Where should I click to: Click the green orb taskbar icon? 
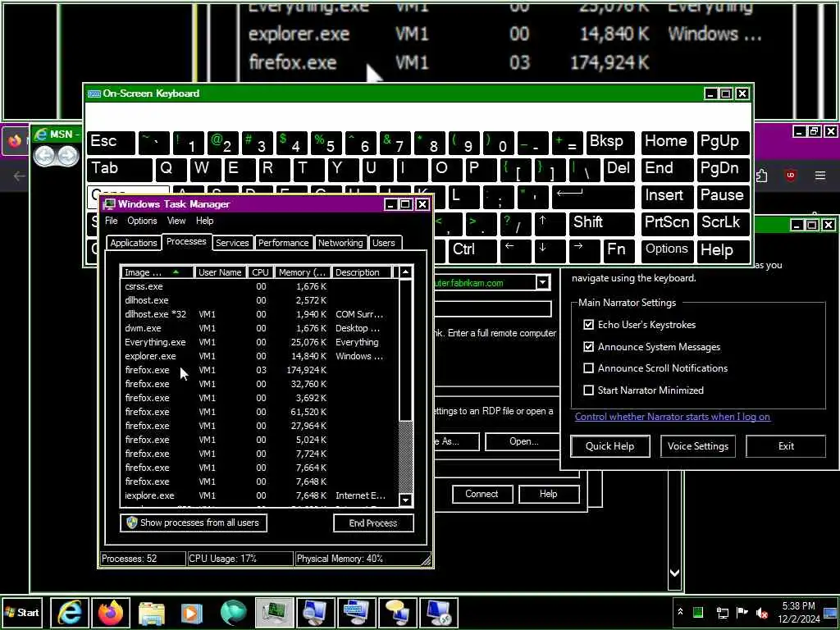234,612
